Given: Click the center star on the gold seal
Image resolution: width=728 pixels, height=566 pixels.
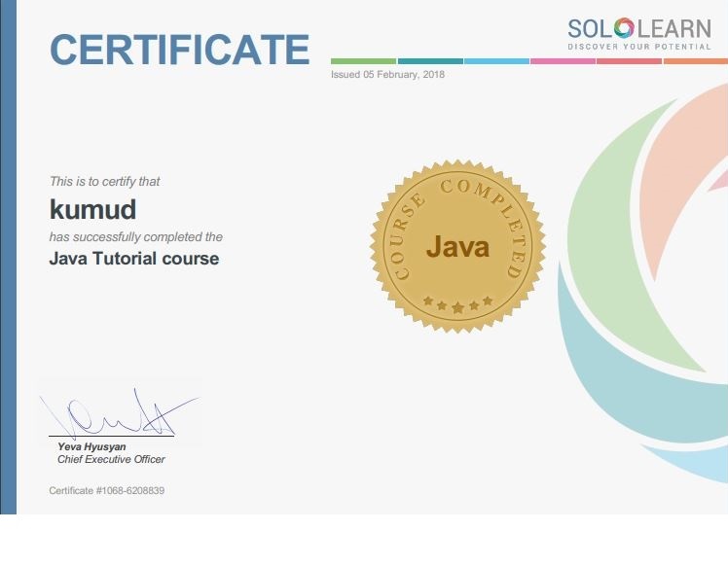Looking at the screenshot, I should pos(457,307).
